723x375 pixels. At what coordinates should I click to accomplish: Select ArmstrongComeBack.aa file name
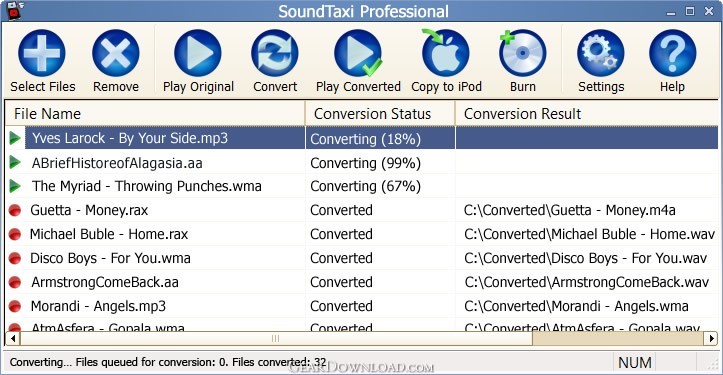105,282
